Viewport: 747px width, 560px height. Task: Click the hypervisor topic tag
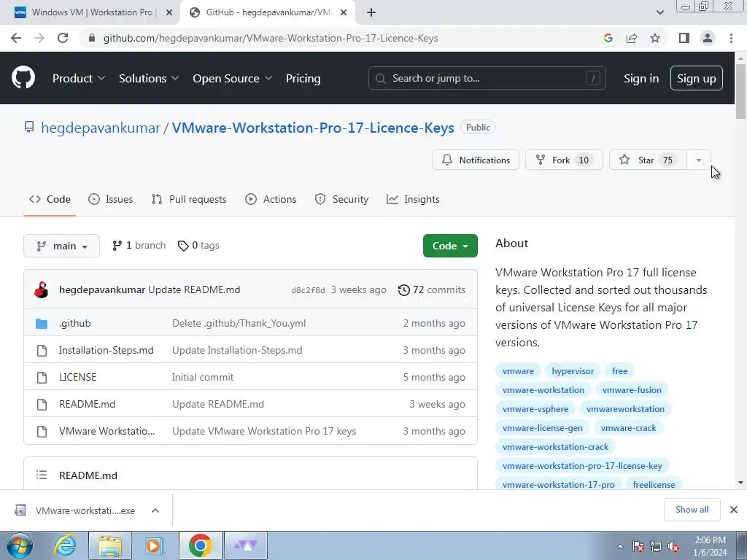[x=573, y=371]
